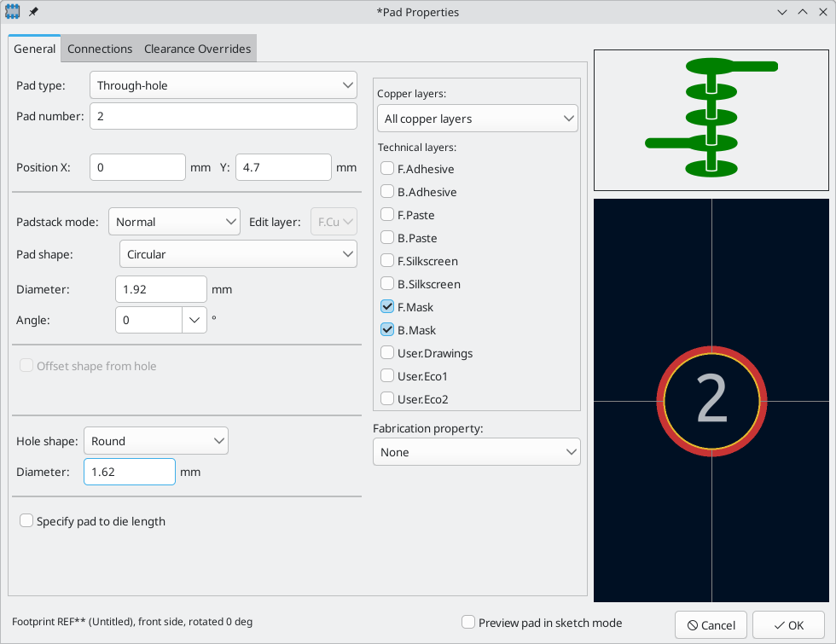Click the pad stack diagram thumbnail
The width and height of the screenshot is (836, 644).
[x=711, y=119]
